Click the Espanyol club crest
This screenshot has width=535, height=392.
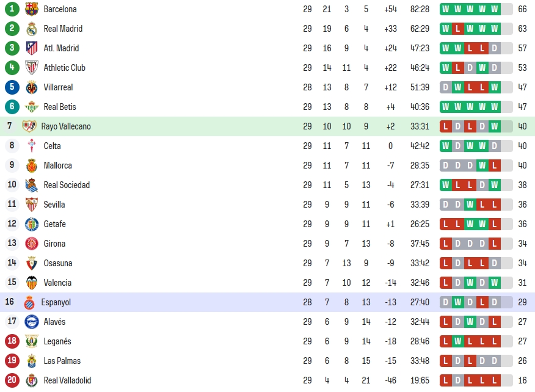[29, 302]
